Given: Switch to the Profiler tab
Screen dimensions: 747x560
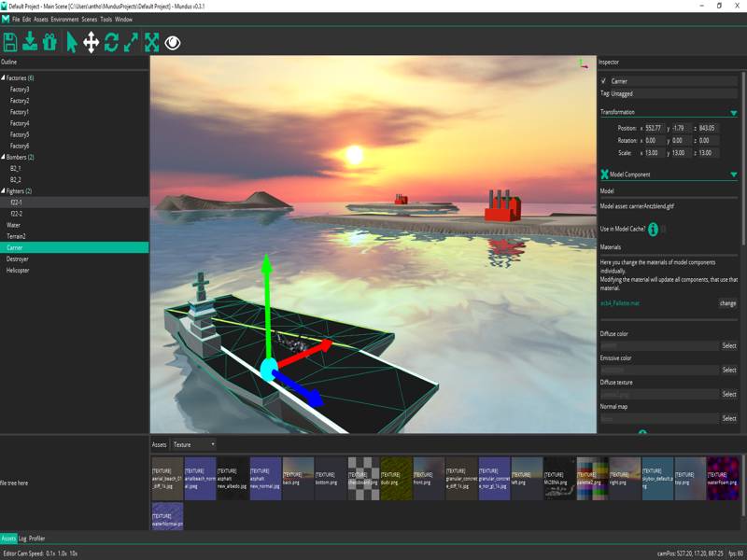Looking at the screenshot, I should (36, 539).
